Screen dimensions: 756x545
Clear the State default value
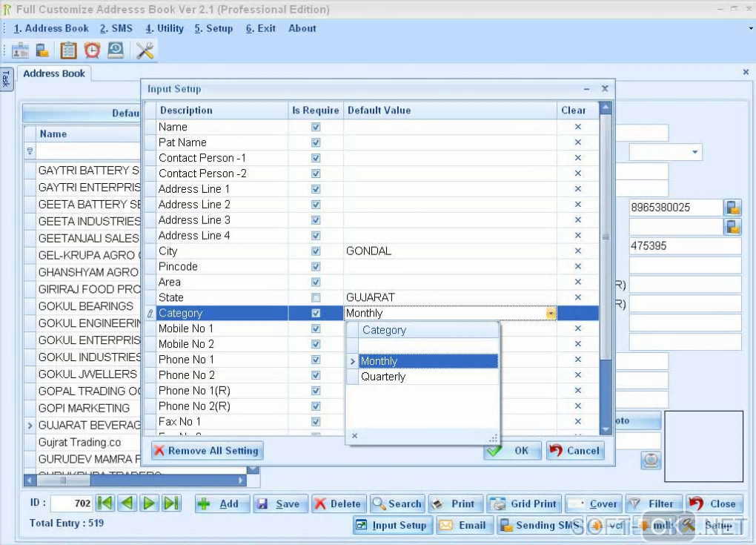577,297
